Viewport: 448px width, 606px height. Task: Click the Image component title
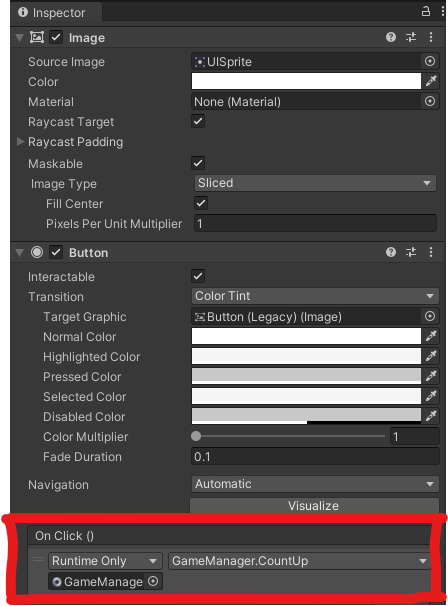click(x=87, y=38)
